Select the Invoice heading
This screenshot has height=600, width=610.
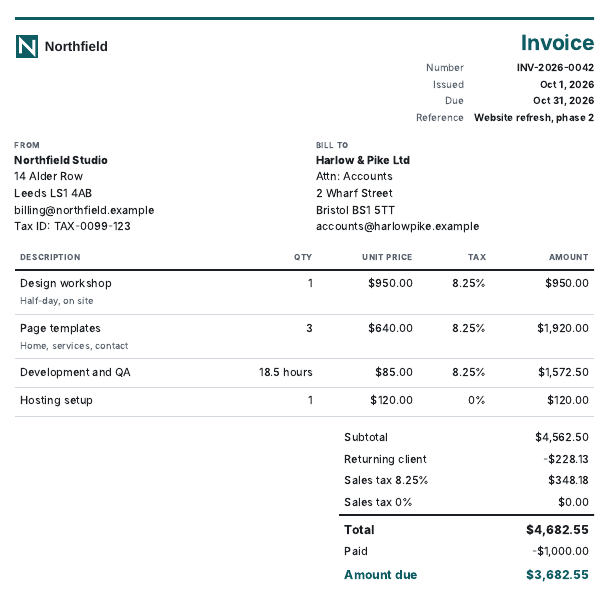557,42
